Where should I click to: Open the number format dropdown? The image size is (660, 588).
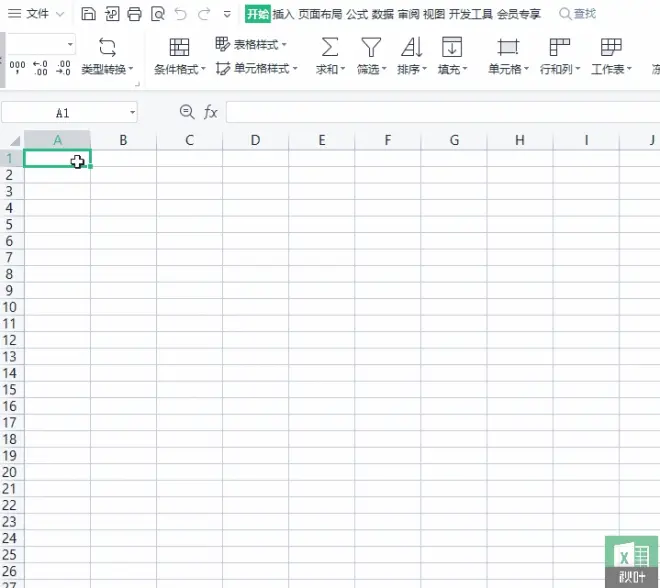(x=70, y=44)
